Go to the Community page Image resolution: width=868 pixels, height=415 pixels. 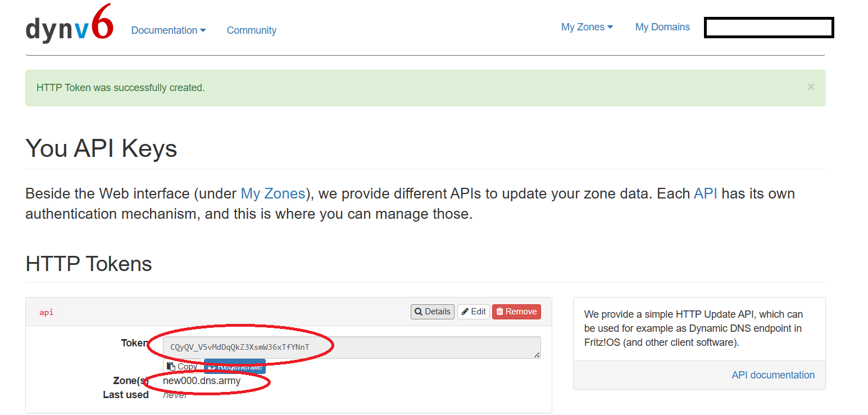click(251, 30)
